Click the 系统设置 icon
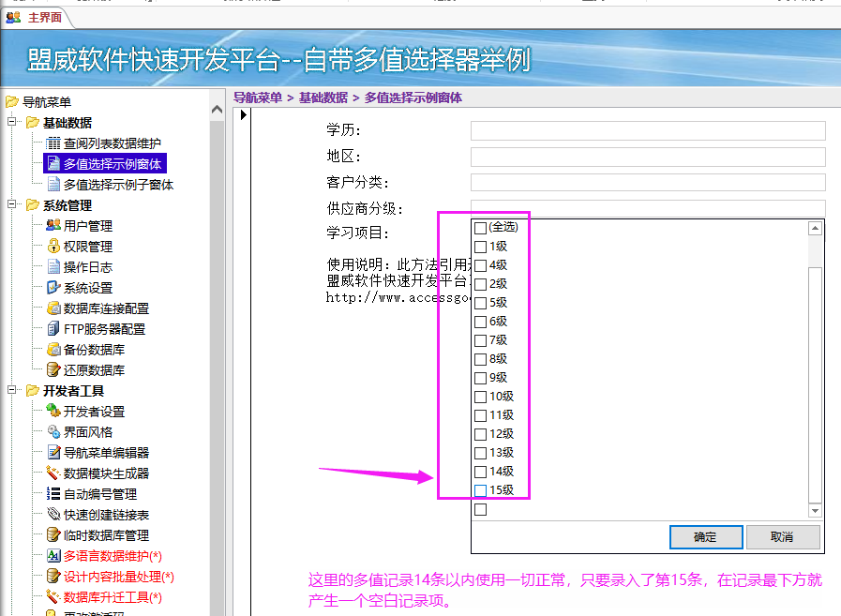The height and width of the screenshot is (616, 841). pyautogui.click(x=53, y=288)
